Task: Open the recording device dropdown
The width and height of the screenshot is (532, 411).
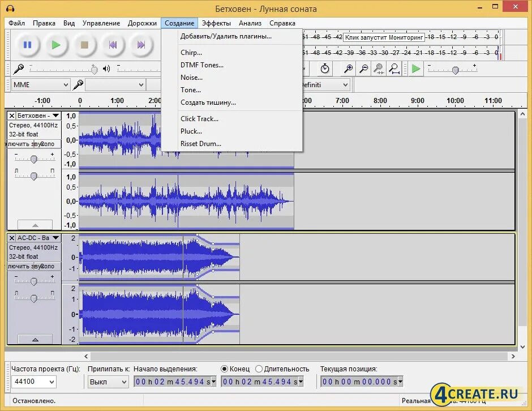Action: pyautogui.click(x=115, y=84)
